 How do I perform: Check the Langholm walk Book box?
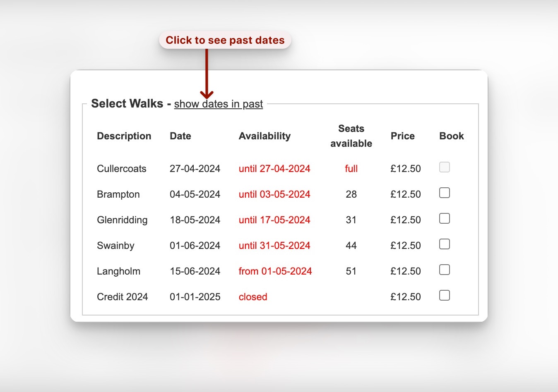444,270
